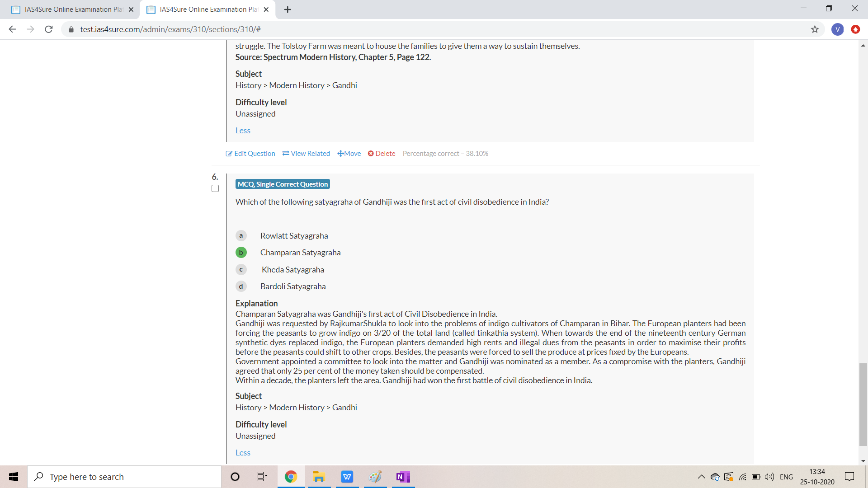Click the Edit Question pencil icon

click(229, 154)
